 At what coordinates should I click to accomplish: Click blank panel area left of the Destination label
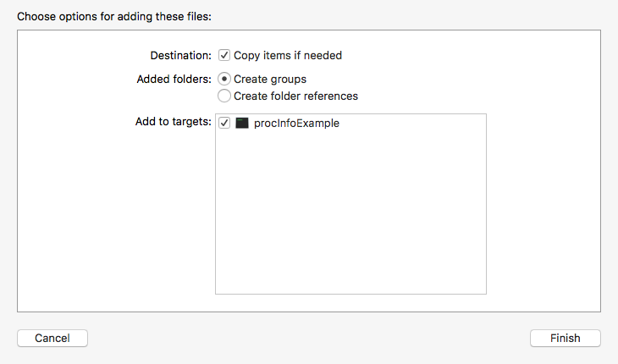tap(76, 55)
